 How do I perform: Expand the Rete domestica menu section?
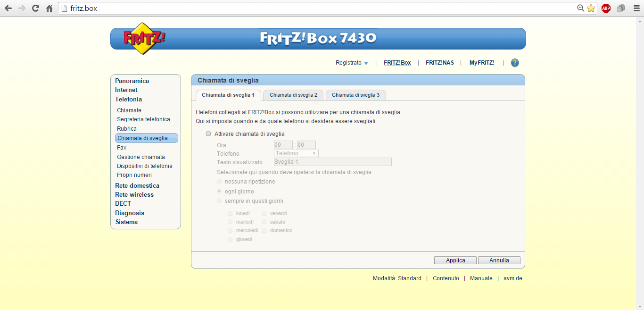[x=137, y=185]
